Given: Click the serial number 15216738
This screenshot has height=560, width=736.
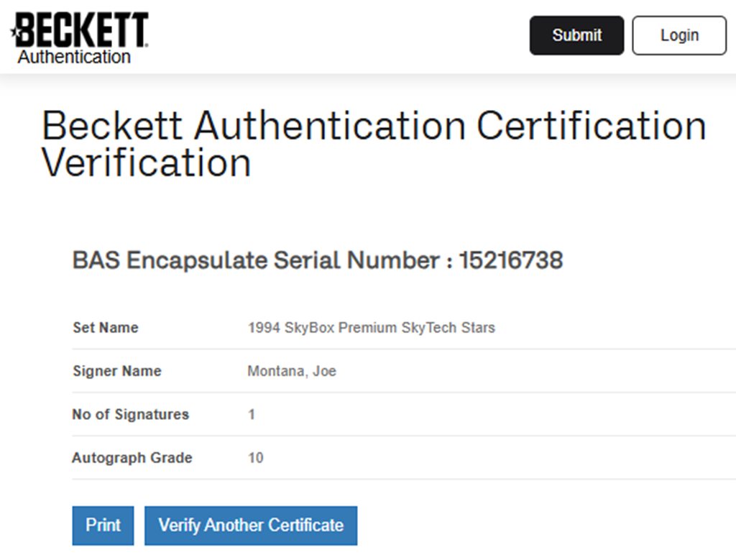Looking at the screenshot, I should coord(510,260).
